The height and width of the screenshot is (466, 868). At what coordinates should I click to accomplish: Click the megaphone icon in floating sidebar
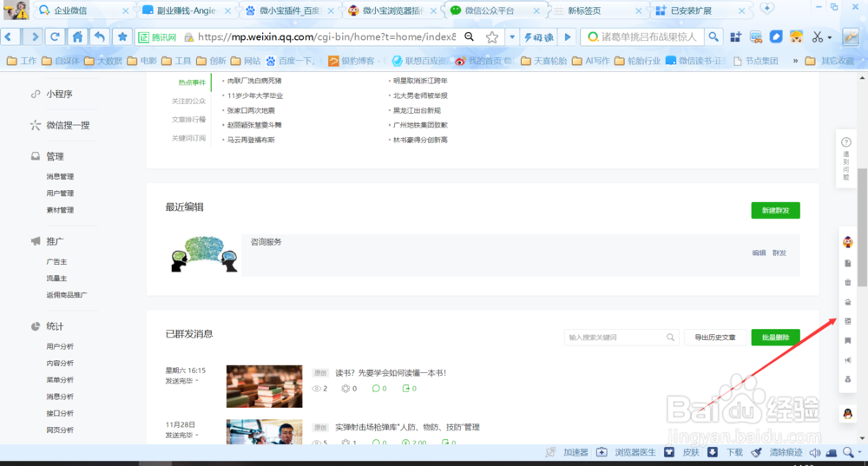847,360
